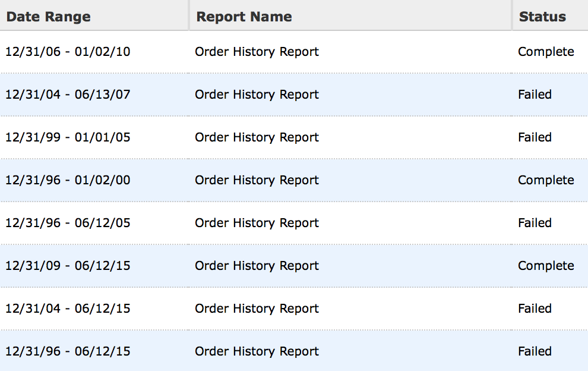Image resolution: width=588 pixels, height=371 pixels.
Task: Click the 12/31/96 - 06/12/05 date range
Action: click(x=68, y=223)
